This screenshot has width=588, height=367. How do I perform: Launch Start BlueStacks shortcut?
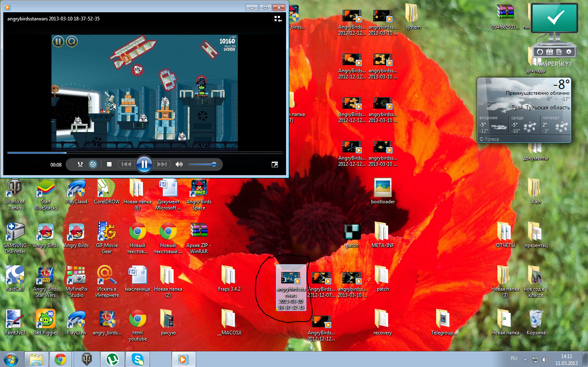point(46,195)
